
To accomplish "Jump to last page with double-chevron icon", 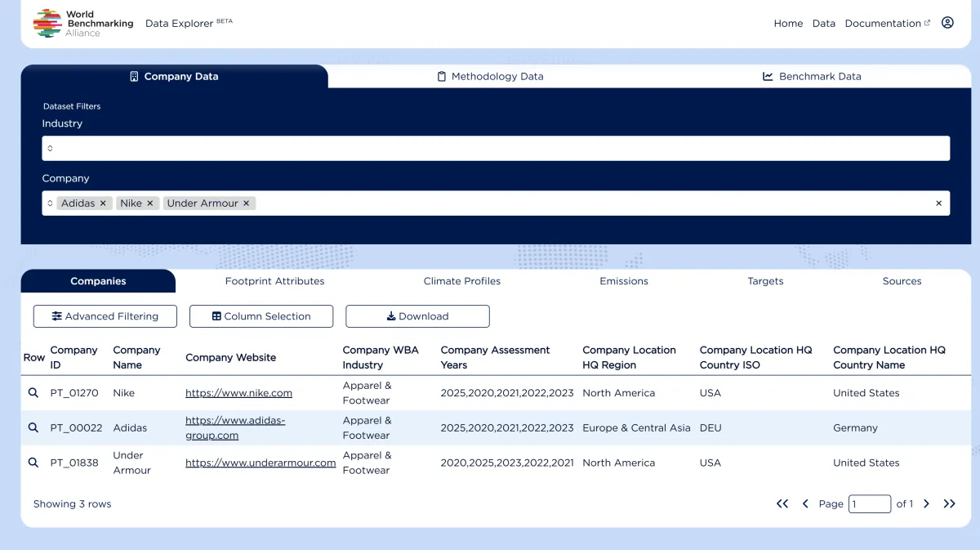I will click(949, 503).
